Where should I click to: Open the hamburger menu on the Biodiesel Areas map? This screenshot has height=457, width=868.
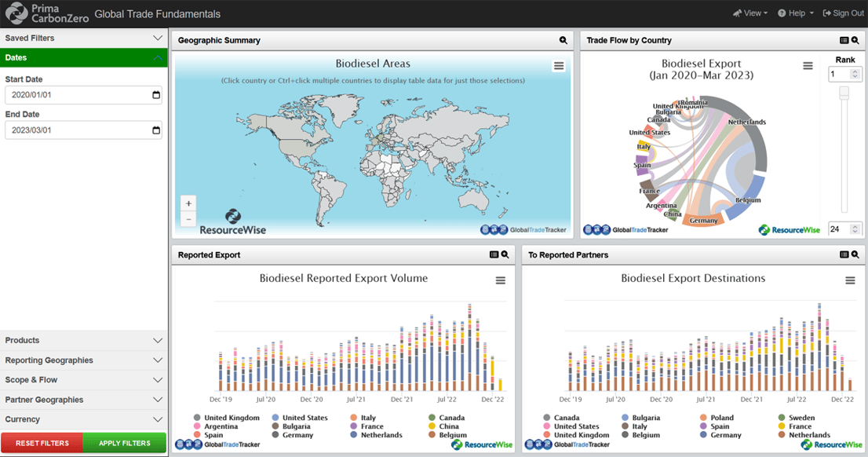click(x=558, y=66)
